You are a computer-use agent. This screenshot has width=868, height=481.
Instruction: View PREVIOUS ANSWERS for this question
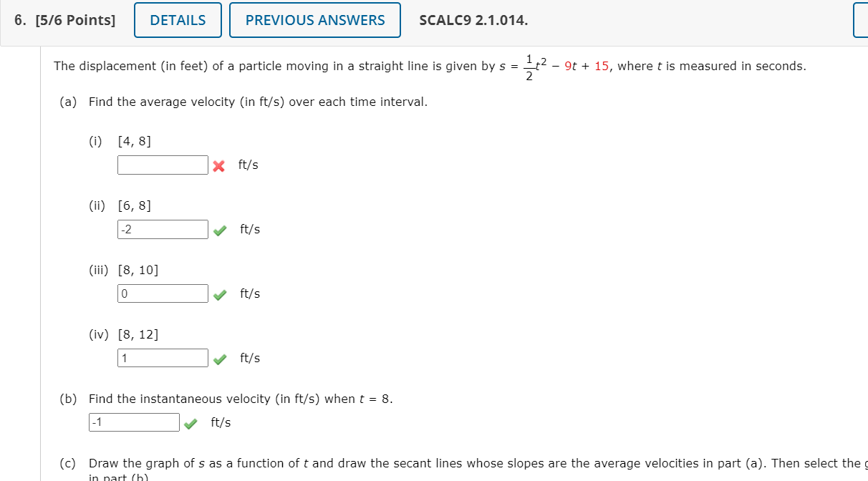point(314,20)
